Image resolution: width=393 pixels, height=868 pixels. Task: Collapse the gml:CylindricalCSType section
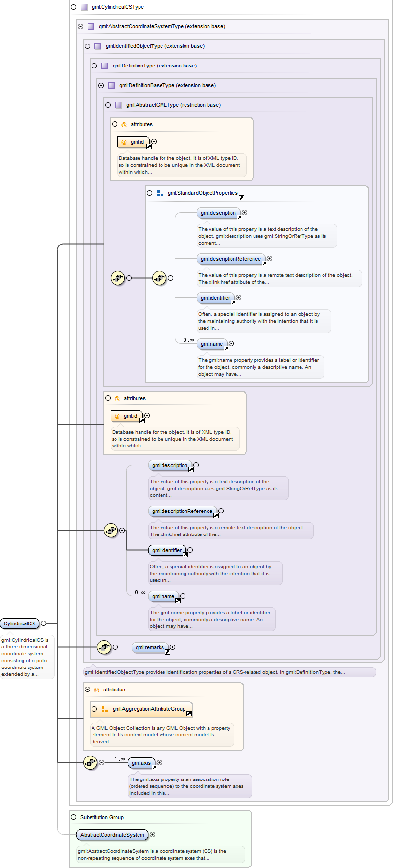click(73, 7)
